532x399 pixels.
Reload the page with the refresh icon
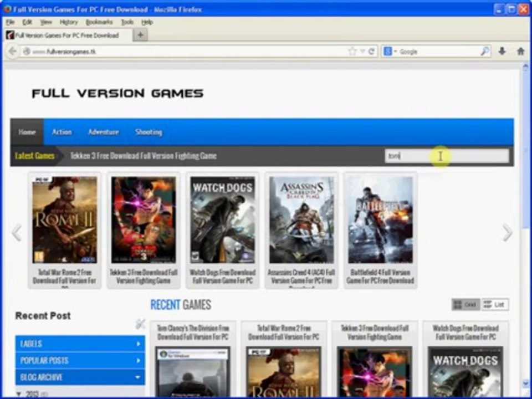(x=371, y=51)
